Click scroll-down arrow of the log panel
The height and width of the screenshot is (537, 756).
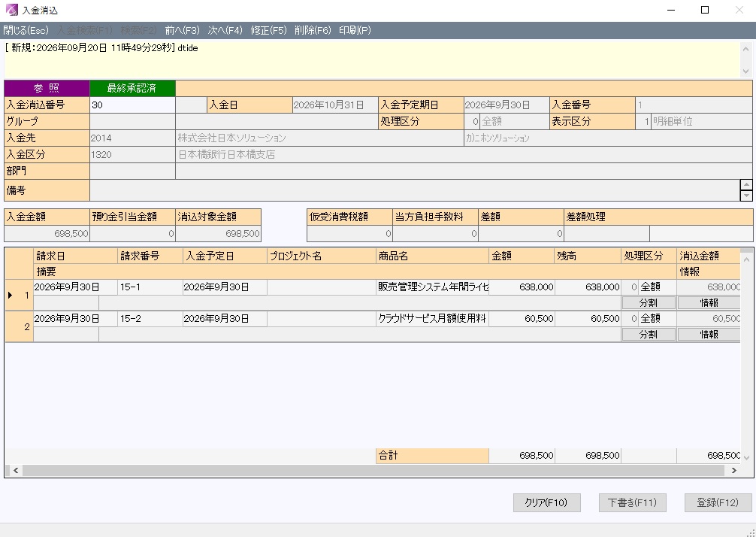pos(746,71)
